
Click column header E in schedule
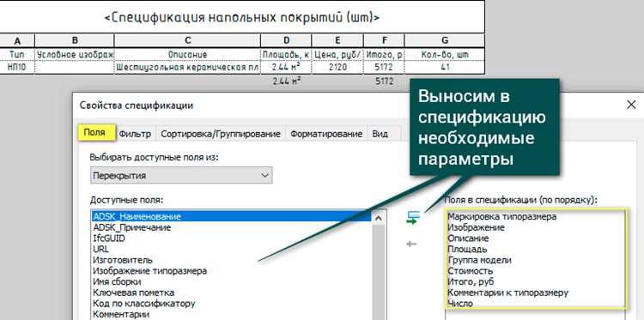pos(337,40)
